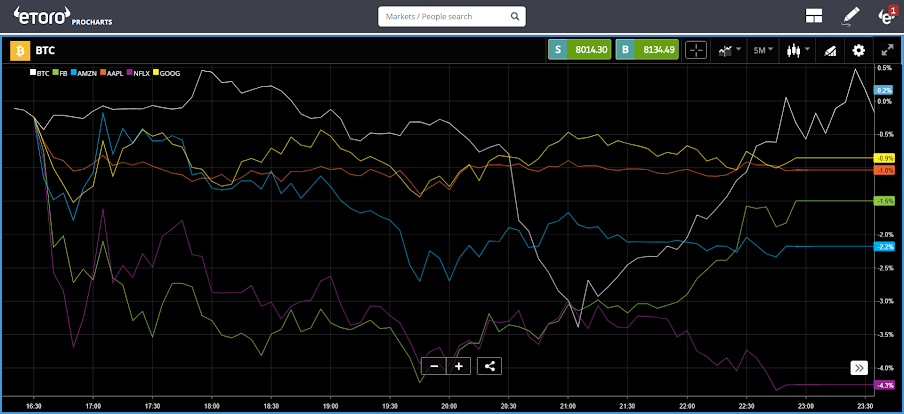904x414 pixels.
Task: Open the pencil edit tool in header
Action: (851, 17)
